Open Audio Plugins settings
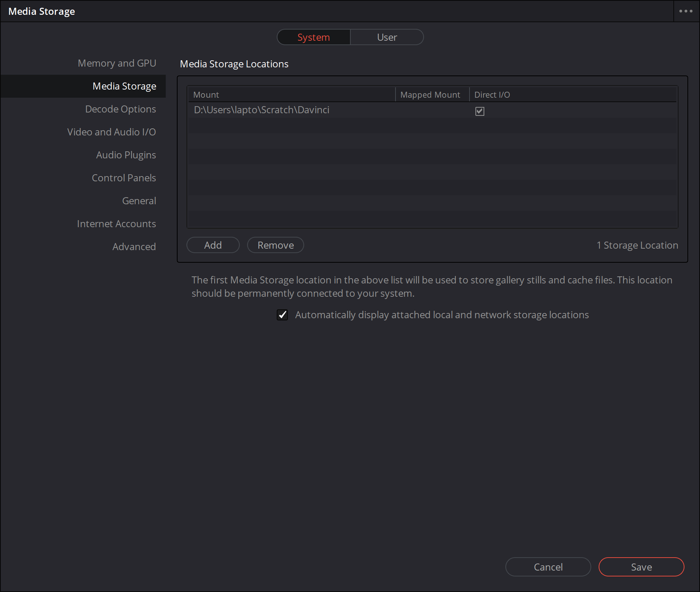The height and width of the screenshot is (592, 700). [126, 155]
